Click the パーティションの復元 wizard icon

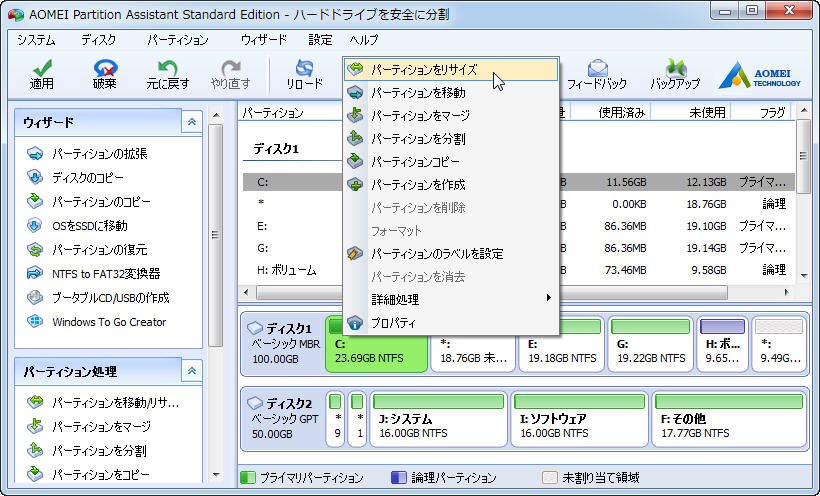pos(35,250)
